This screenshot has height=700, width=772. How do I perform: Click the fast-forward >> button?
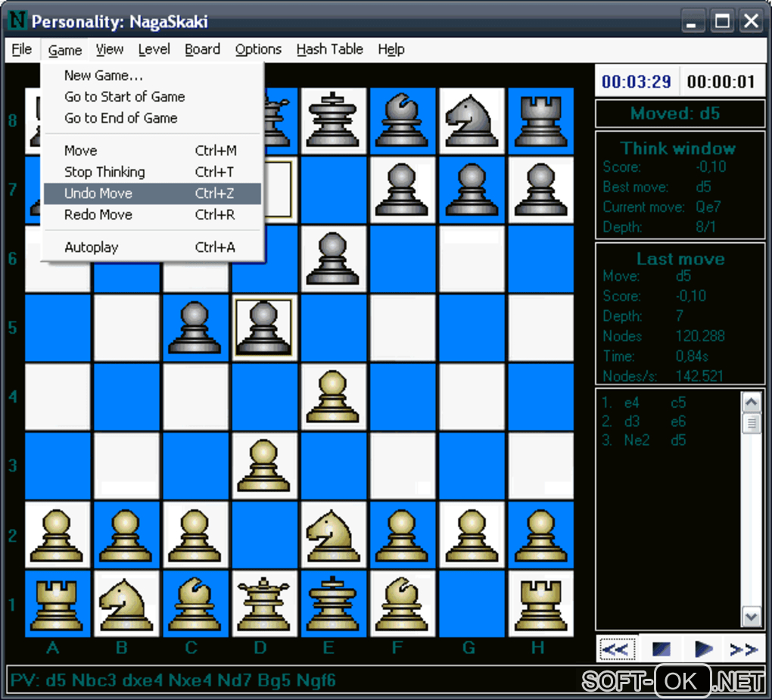[743, 649]
